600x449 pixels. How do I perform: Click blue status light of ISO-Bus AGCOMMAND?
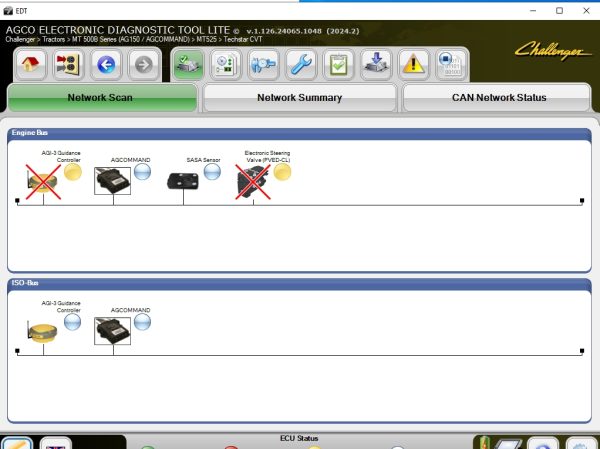(x=142, y=322)
